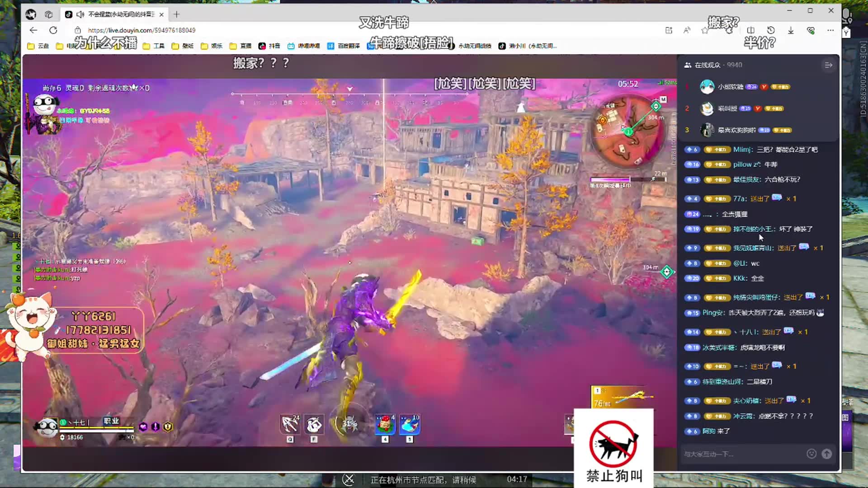Viewport: 868px width, 488px height.
Task: Open the downloads arrow icon
Action: point(791,30)
